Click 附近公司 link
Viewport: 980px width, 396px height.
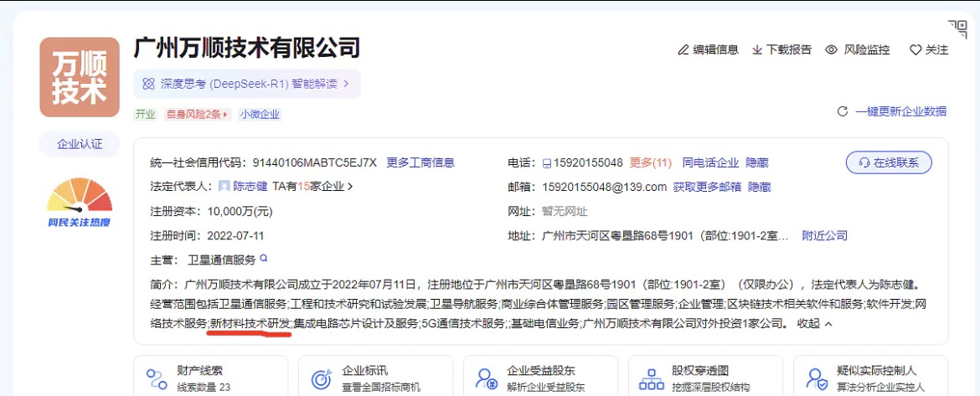pyautogui.click(x=824, y=235)
